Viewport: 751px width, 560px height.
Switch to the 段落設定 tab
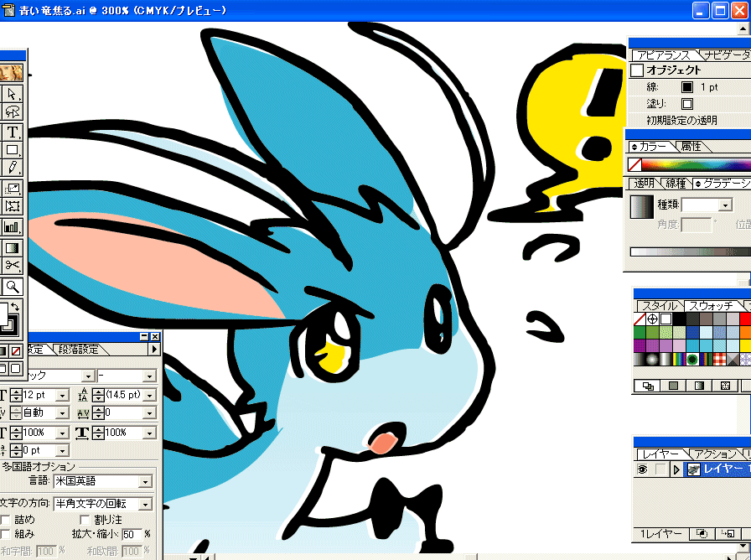[79, 350]
